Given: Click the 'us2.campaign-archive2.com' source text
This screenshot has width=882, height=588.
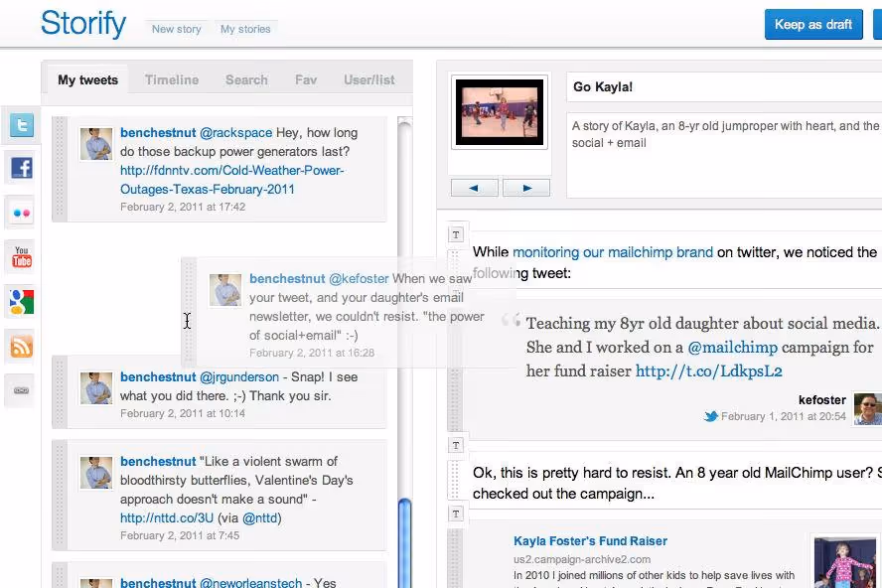Looking at the screenshot, I should click(x=582, y=559).
